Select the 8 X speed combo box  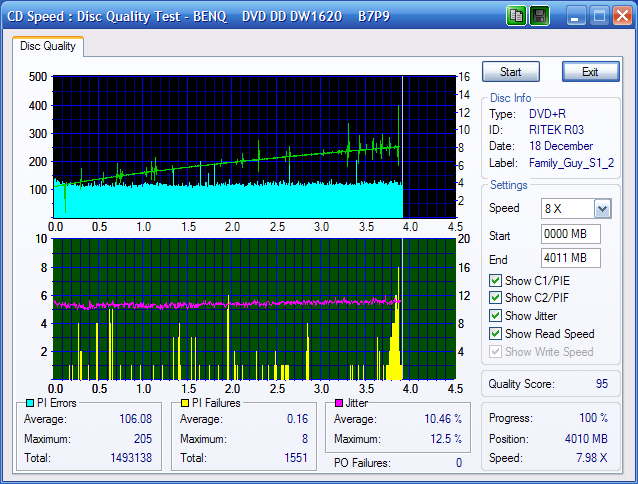pos(576,209)
